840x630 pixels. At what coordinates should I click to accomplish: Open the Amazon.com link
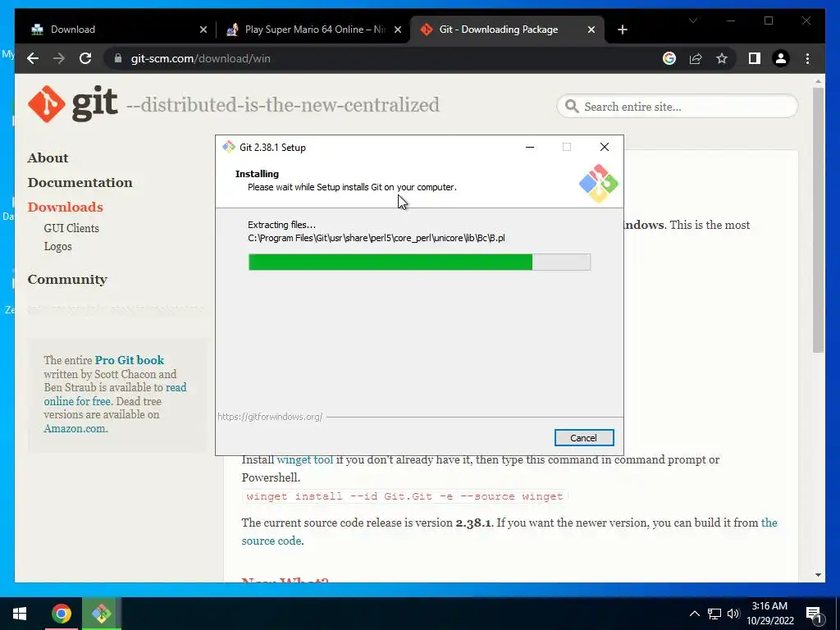tap(75, 428)
